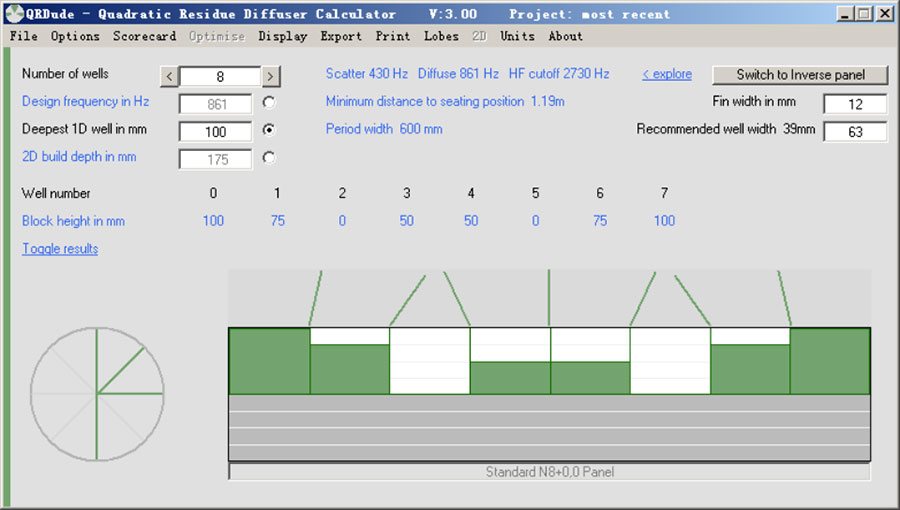
Task: Click the Deepest 1D well value field
Action: tap(215, 131)
